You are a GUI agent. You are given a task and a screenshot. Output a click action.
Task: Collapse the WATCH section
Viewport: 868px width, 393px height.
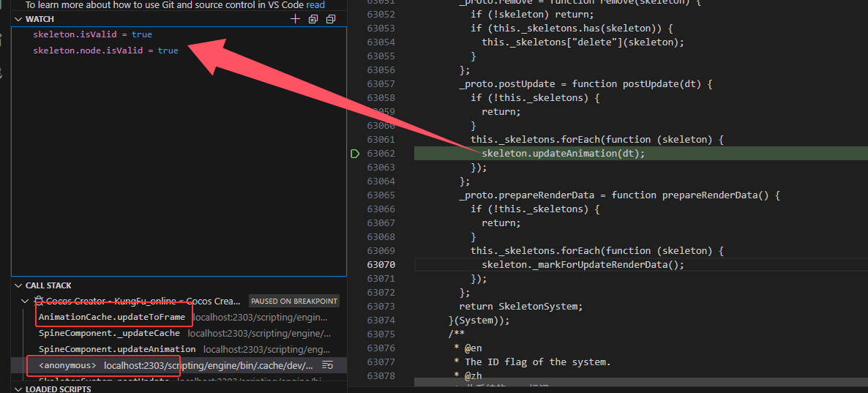(x=18, y=19)
